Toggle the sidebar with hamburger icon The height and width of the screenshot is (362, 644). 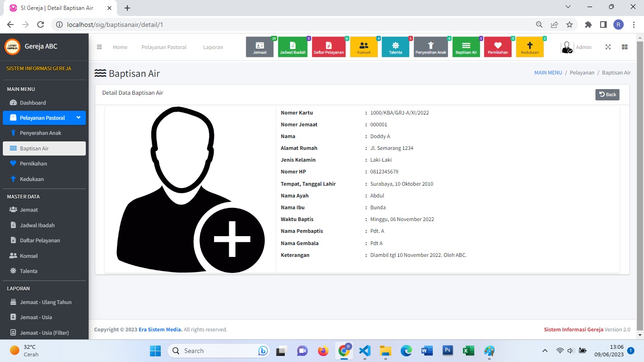point(99,47)
